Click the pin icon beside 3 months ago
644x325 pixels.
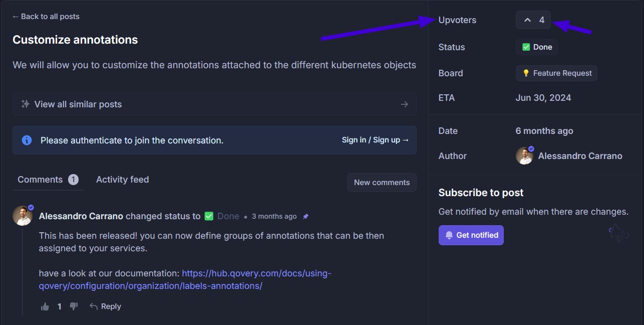(x=306, y=216)
